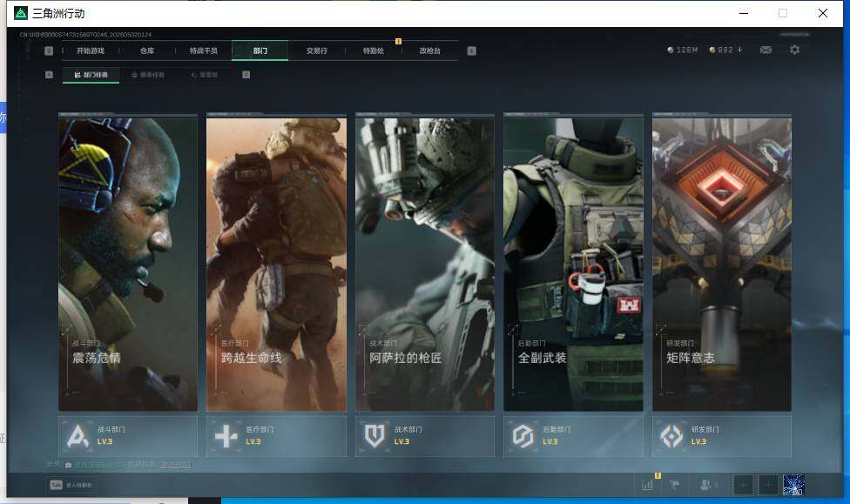Click the world chat message line
Screen dimensions: 850x504
click(118, 465)
